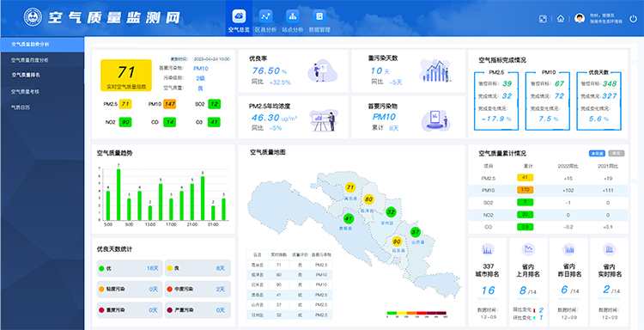Image resolution: width=644 pixels, height=330 pixels.
Task: Click the 优良率 presenter illustration icon
Action: click(x=322, y=72)
